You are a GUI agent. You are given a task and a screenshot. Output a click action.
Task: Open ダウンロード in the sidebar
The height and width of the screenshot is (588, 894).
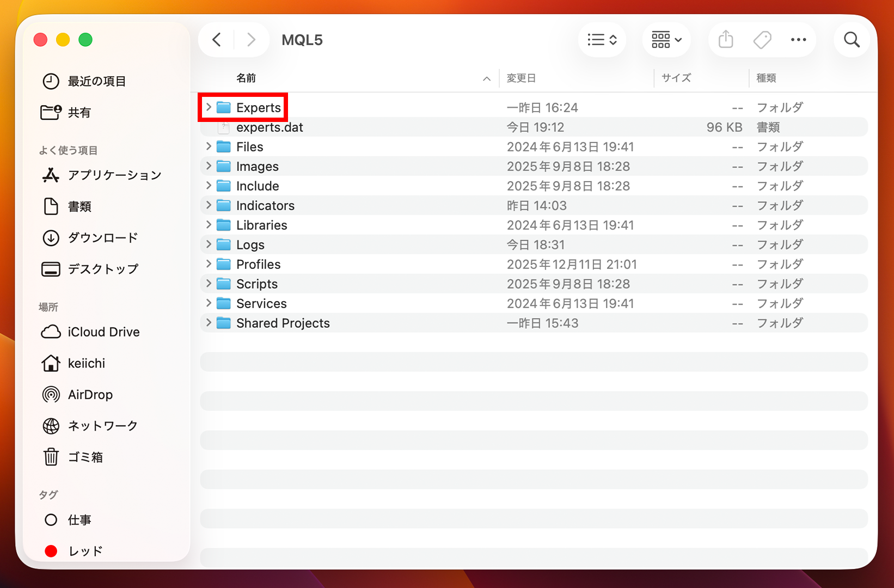(x=102, y=238)
